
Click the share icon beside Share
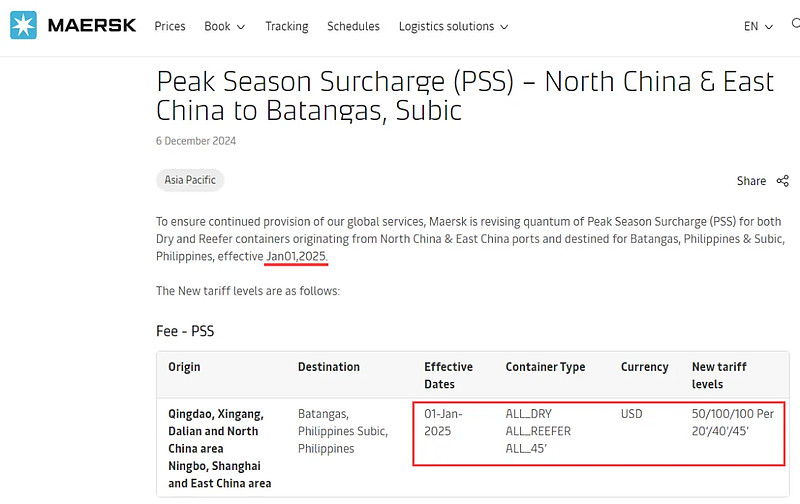point(782,181)
